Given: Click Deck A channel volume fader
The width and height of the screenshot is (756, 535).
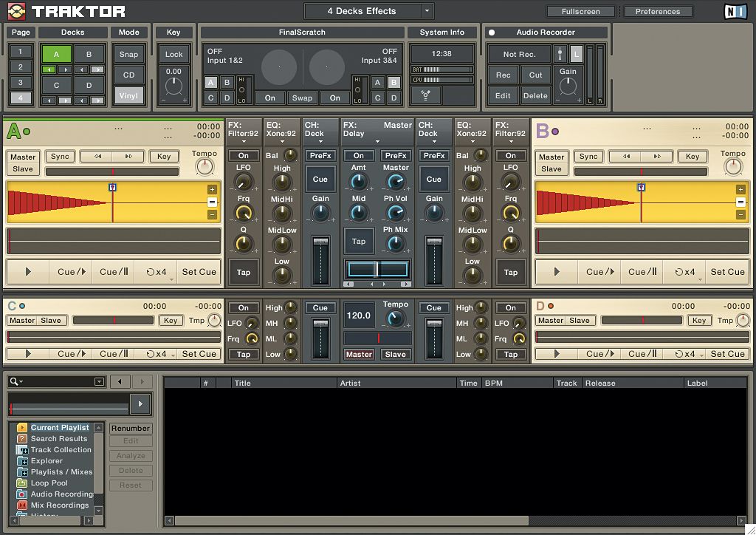Looking at the screenshot, I should coord(320,261).
